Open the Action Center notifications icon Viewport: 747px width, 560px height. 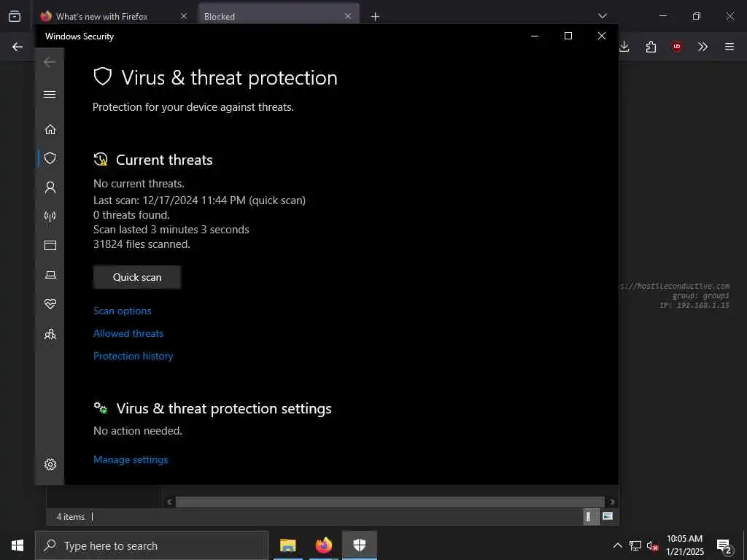724,547
